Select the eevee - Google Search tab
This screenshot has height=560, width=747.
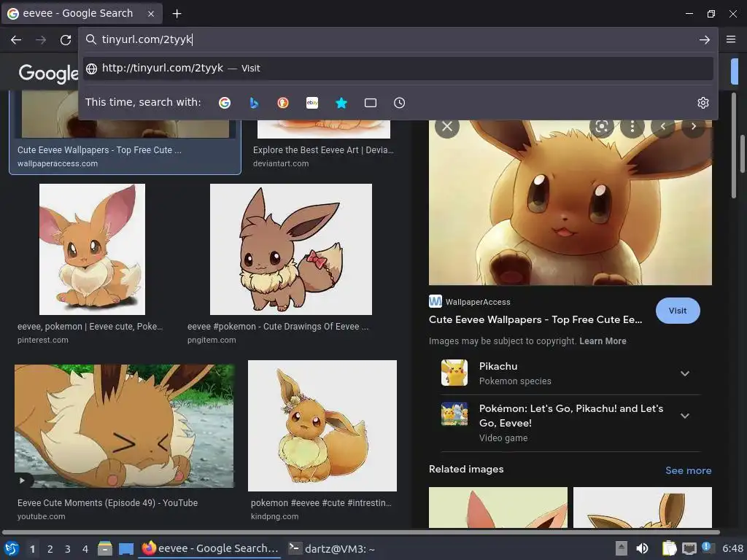coord(82,14)
